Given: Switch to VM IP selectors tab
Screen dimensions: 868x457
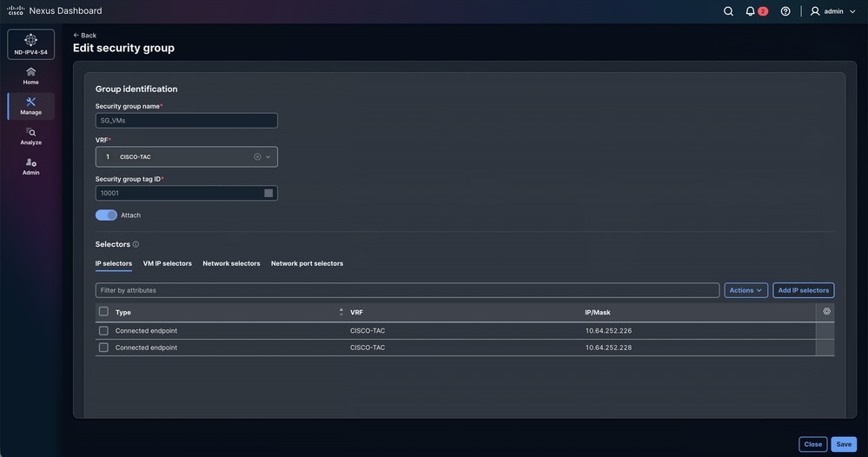Looking at the screenshot, I should (167, 263).
